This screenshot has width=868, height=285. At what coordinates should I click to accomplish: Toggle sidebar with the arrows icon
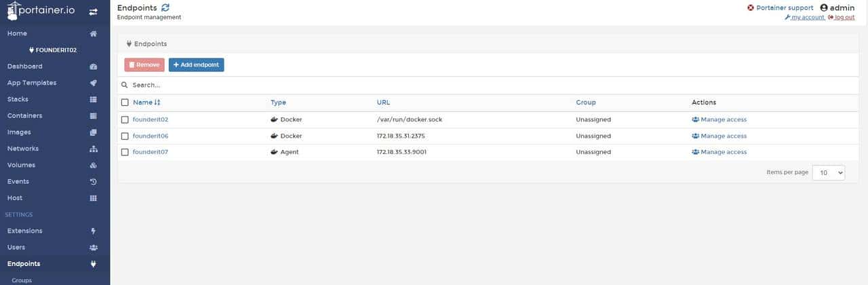point(93,12)
